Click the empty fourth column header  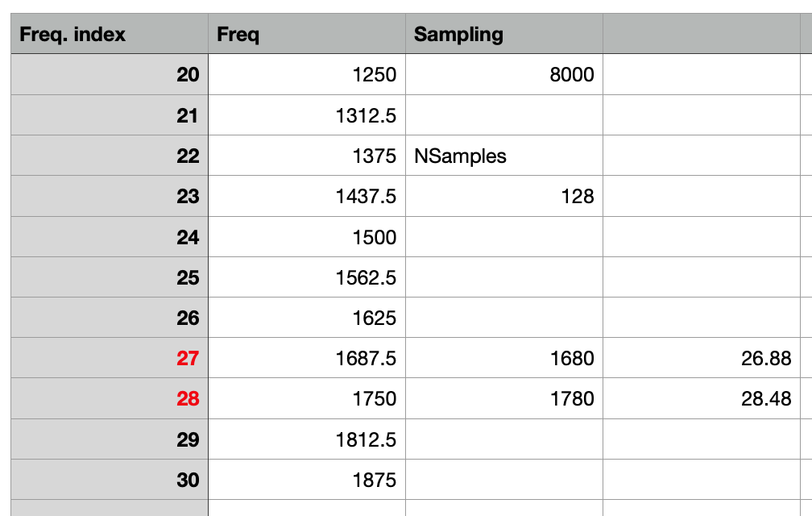click(x=701, y=34)
